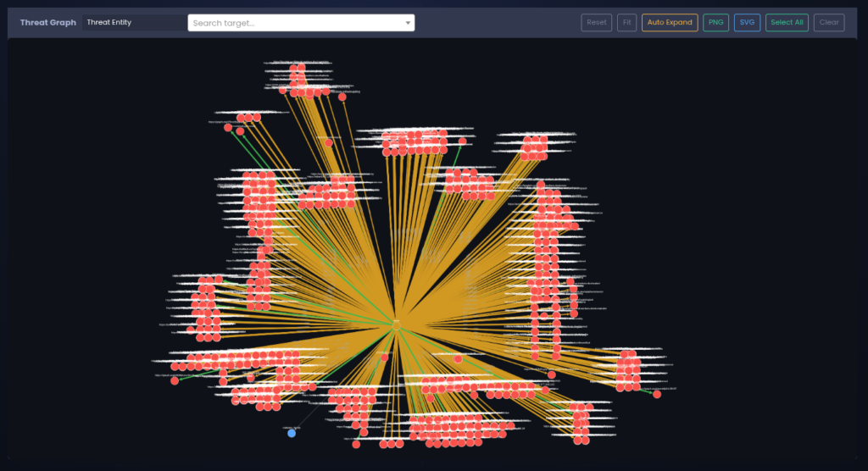868x471 pixels.
Task: Expand the Search target dropdown arrow
Action: 408,23
